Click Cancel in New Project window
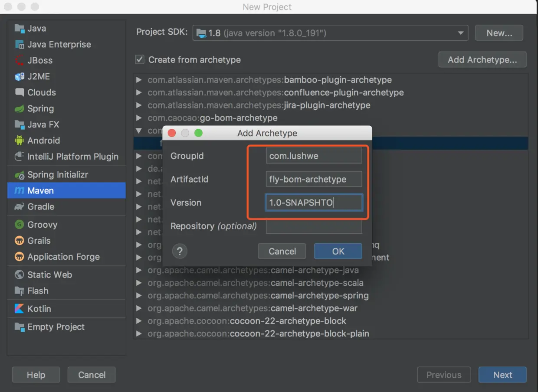The width and height of the screenshot is (538, 392). coord(92,375)
